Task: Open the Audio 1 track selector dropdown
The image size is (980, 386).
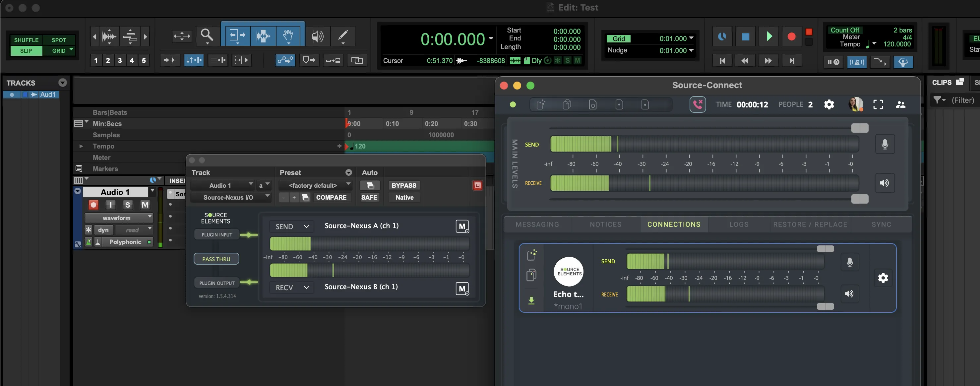Action: pos(222,185)
